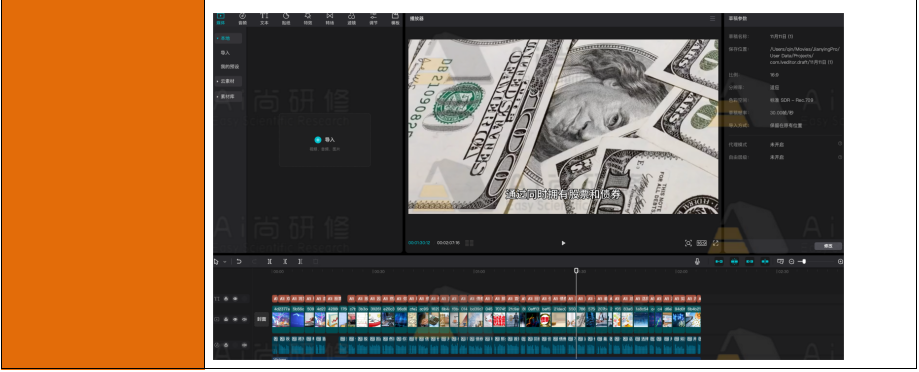919x372 pixels.
Task: Click the frame rate value 30.00帧/秒
Action: point(781,112)
